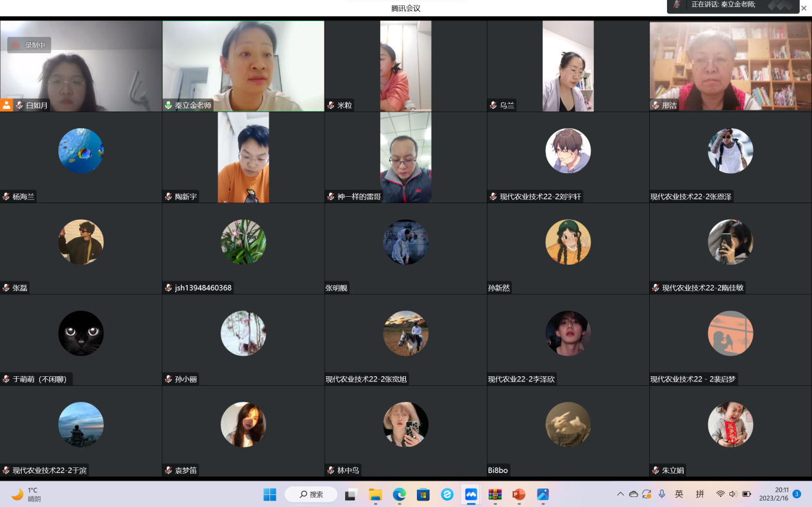
Task: Open the Task View taskbar icon
Action: (x=351, y=494)
